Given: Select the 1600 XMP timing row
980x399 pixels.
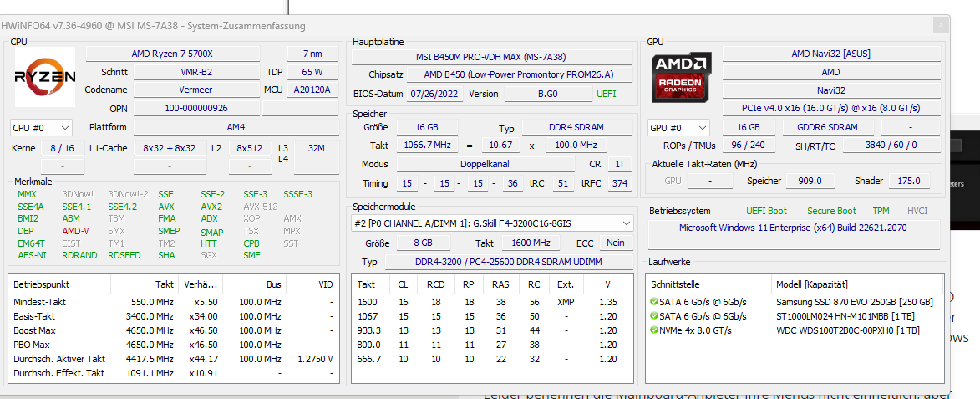Looking at the screenshot, I should click(492, 302).
